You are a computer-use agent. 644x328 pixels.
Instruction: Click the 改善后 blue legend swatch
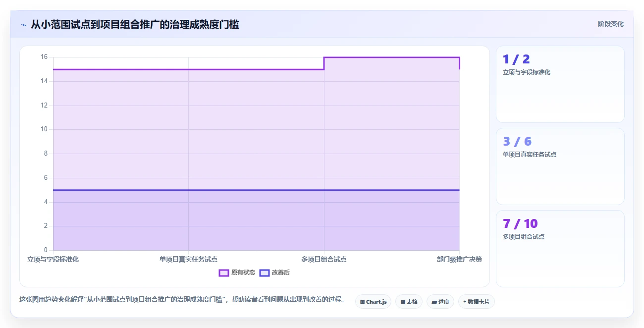pos(265,273)
